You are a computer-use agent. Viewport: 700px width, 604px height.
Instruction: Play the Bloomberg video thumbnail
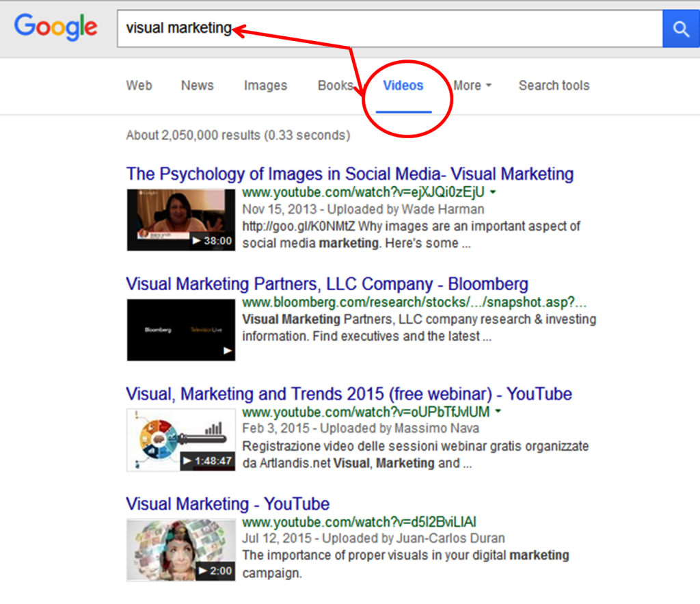click(180, 330)
